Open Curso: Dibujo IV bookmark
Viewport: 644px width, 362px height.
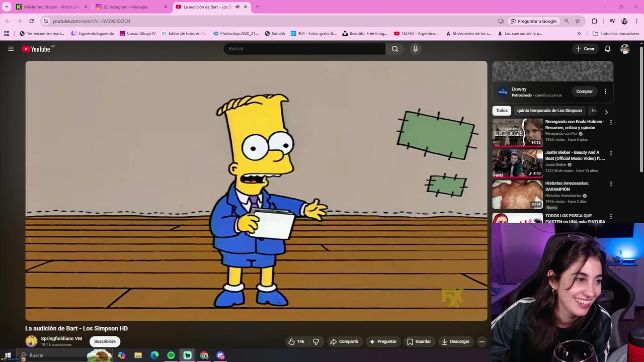138,34
